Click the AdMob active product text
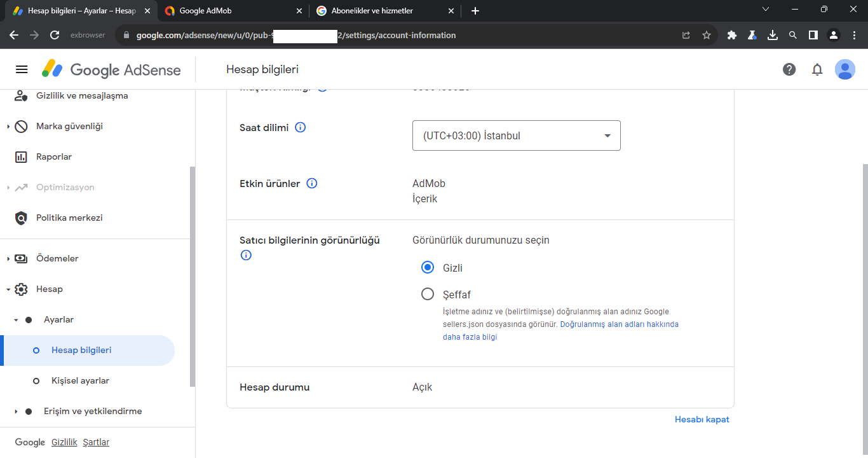Screen dimensions: 868x458 tap(429, 184)
